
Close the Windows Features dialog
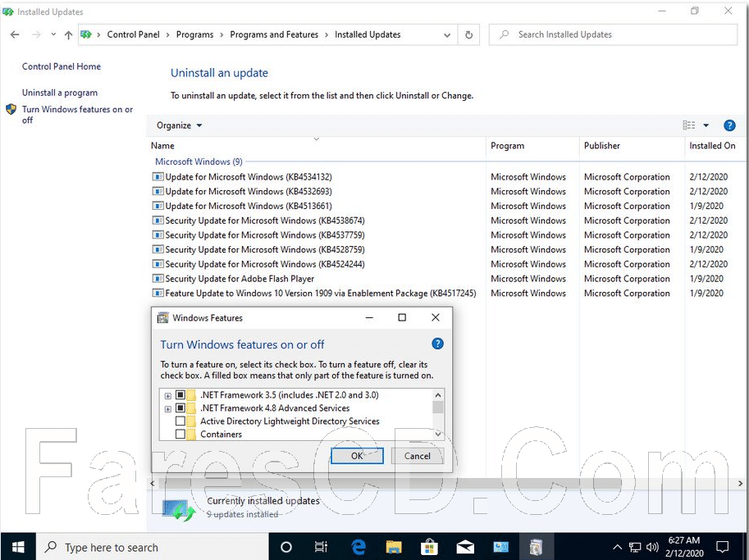point(435,317)
